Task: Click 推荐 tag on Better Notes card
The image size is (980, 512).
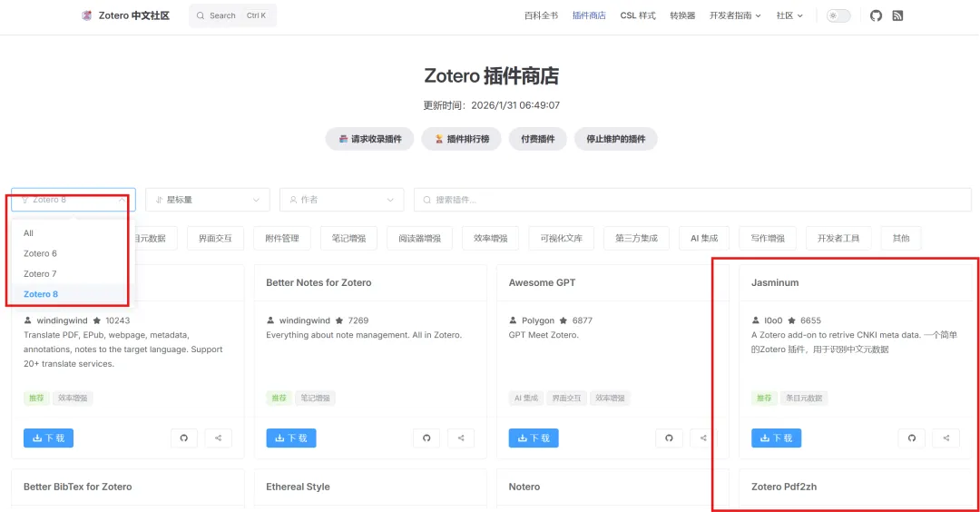Action: (279, 398)
